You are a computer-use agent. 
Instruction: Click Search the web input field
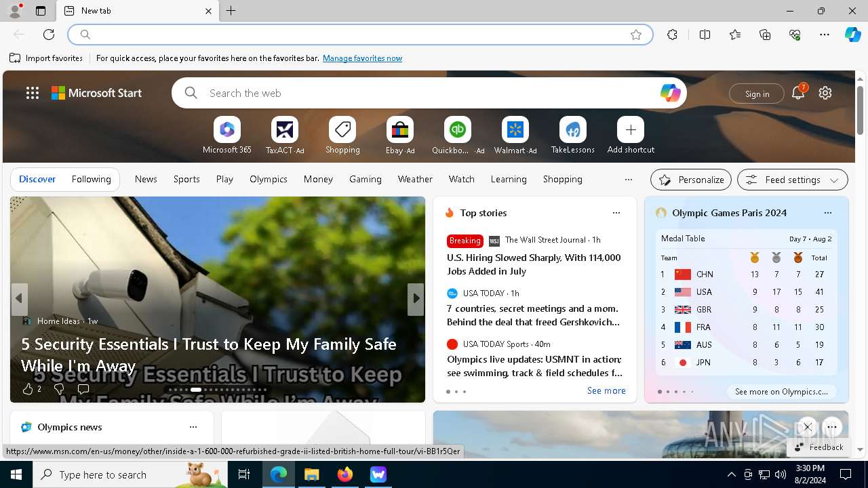coord(429,93)
